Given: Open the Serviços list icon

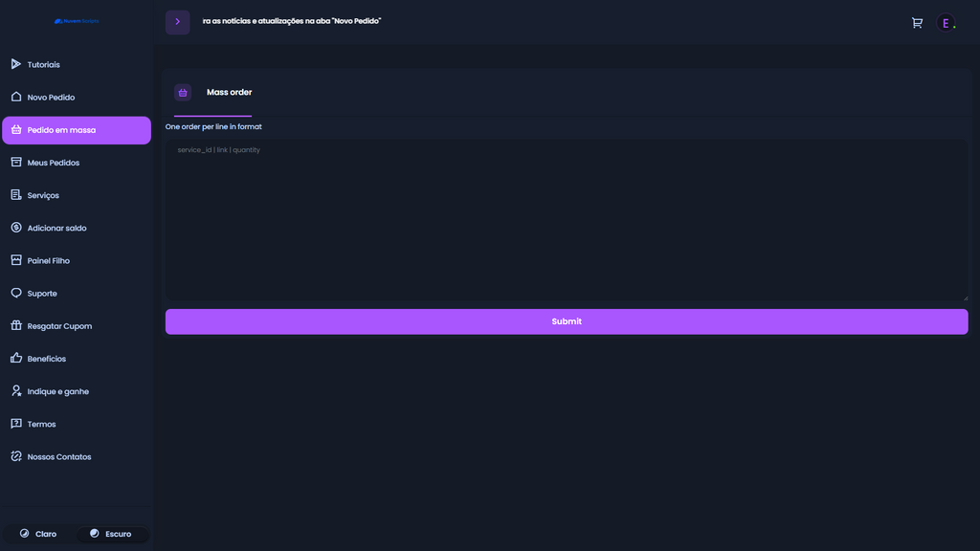Looking at the screenshot, I should point(16,195).
